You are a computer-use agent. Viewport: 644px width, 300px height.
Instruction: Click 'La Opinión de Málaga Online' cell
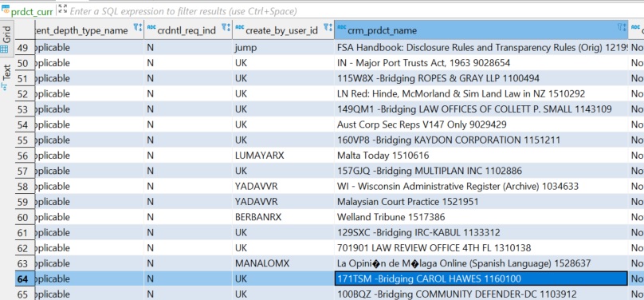tap(481, 263)
